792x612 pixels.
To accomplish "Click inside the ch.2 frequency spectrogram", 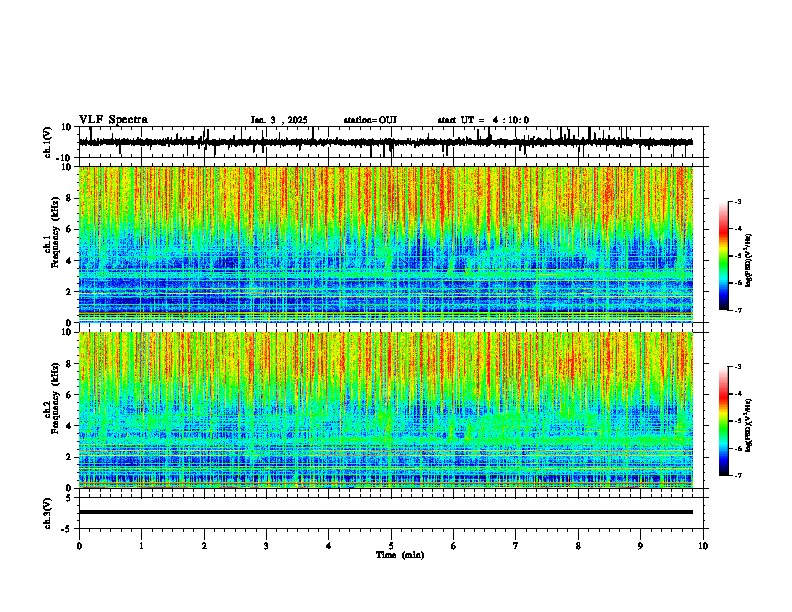I will [386, 410].
